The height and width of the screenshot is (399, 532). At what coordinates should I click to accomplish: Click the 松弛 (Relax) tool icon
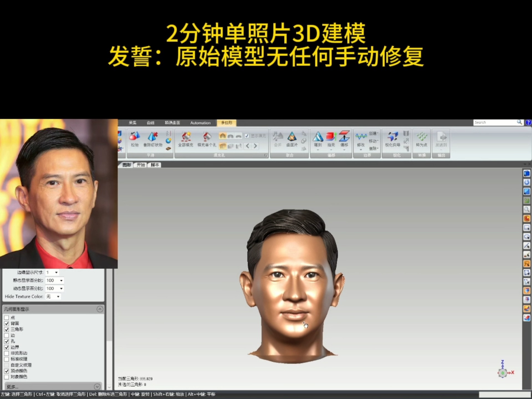(x=134, y=136)
